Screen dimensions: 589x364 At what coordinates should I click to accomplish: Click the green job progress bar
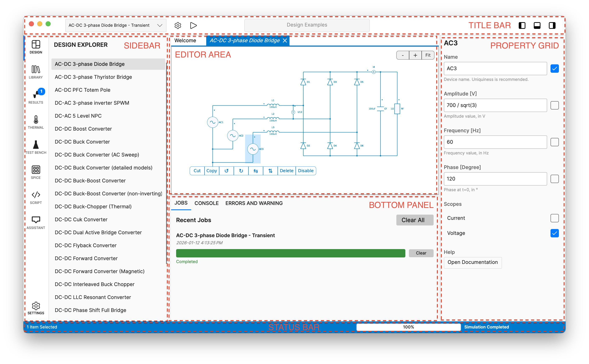(x=290, y=253)
